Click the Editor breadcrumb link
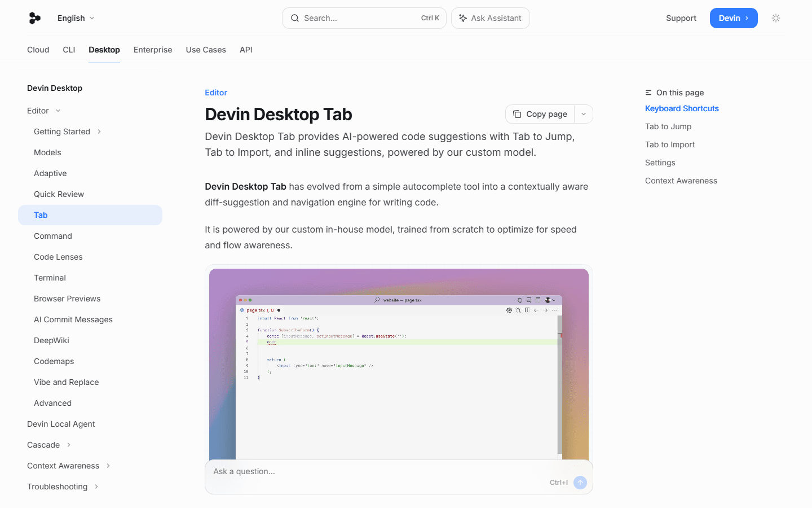 click(x=216, y=93)
